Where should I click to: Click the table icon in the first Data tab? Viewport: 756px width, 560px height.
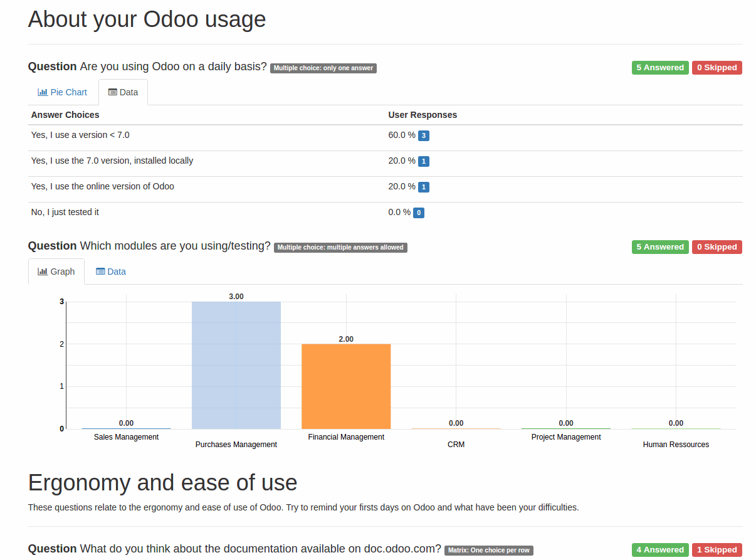click(x=113, y=92)
